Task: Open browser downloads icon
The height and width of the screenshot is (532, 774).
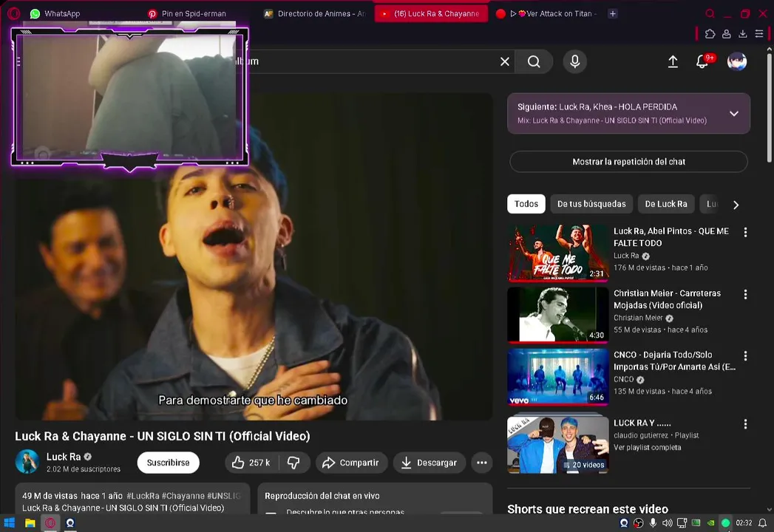Action: (x=742, y=33)
